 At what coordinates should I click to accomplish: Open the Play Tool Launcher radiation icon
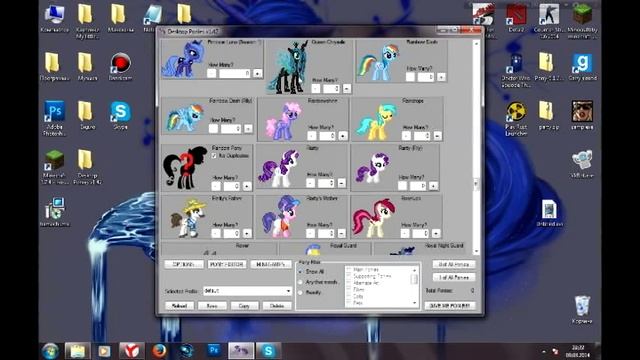[x=516, y=118]
